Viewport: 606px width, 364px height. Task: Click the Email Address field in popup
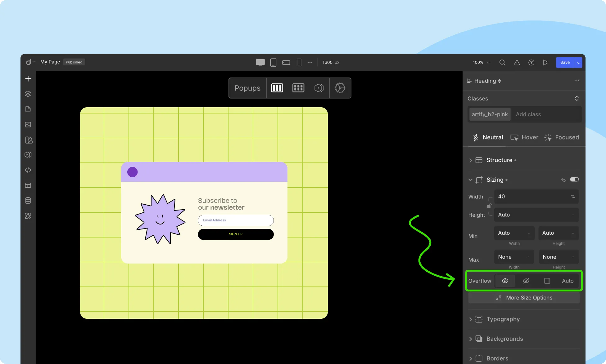pyautogui.click(x=236, y=220)
